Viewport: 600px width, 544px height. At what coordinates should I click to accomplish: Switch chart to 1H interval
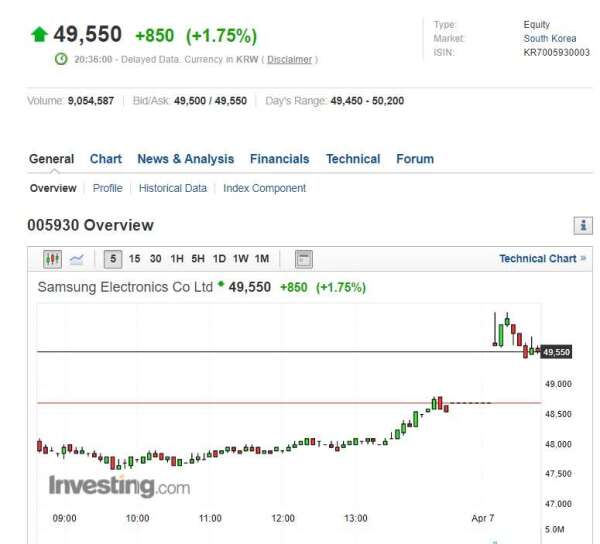tap(177, 259)
